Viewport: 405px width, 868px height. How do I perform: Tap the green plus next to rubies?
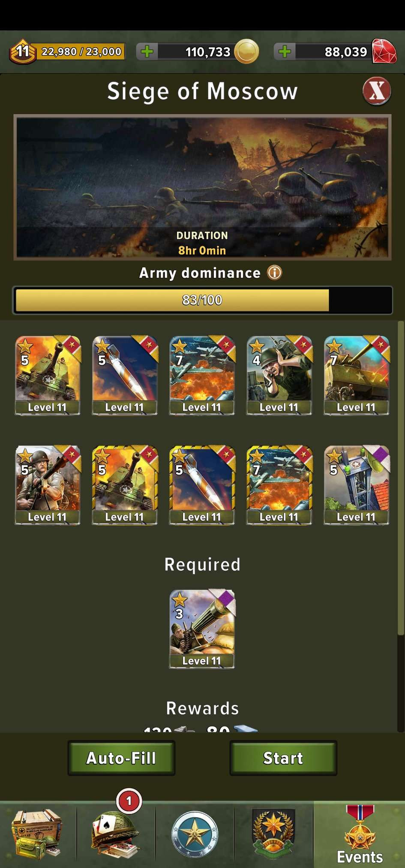285,52
